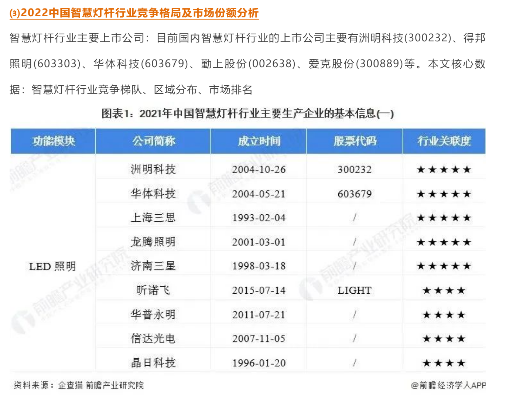Click the 济南三星 founding date 1998-03-18
This screenshot has width=506, height=420.
click(259, 266)
